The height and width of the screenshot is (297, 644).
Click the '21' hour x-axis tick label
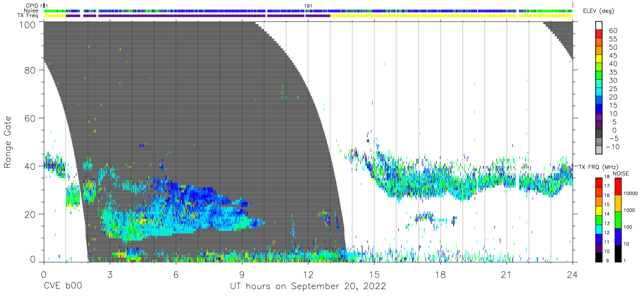click(x=507, y=275)
